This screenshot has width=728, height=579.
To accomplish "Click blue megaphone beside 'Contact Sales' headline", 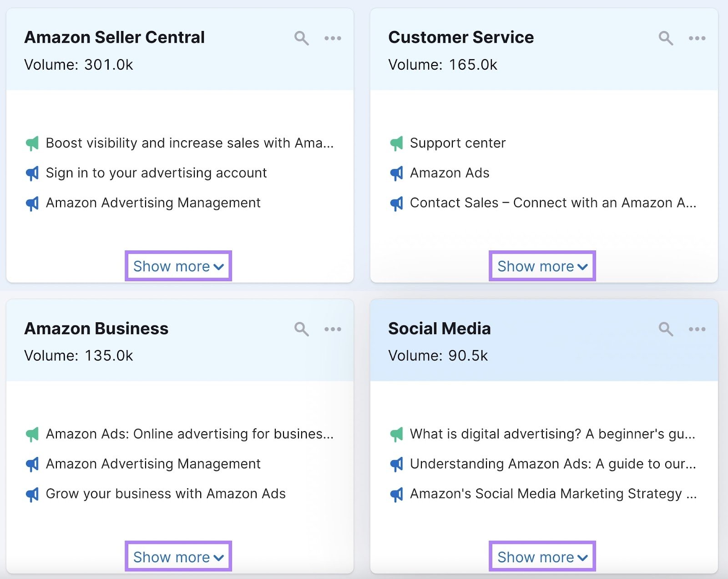I will point(396,203).
